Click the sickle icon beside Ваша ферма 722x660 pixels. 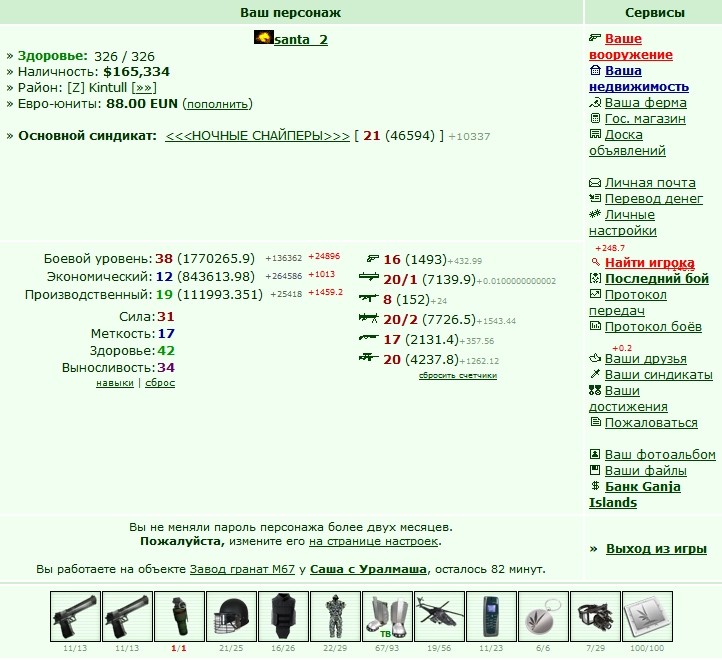pos(595,102)
